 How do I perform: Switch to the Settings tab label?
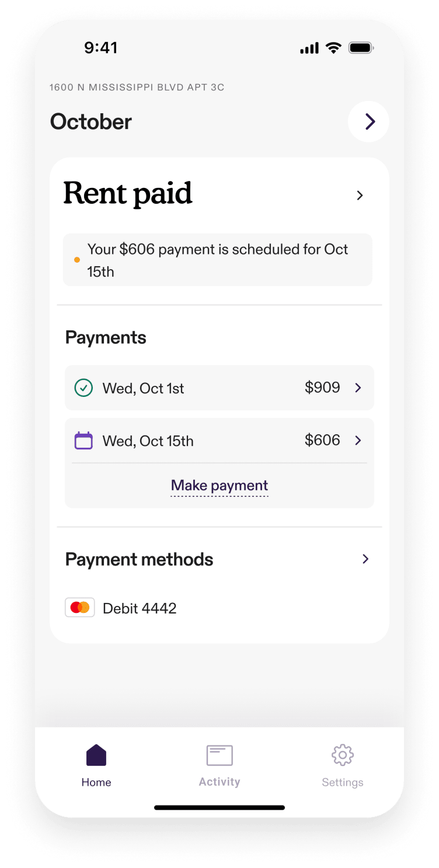click(343, 782)
